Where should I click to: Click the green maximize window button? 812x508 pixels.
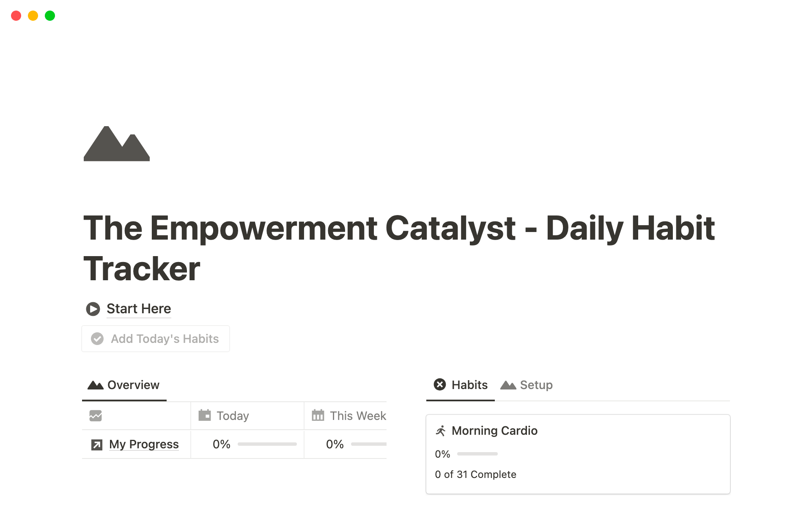click(x=50, y=16)
